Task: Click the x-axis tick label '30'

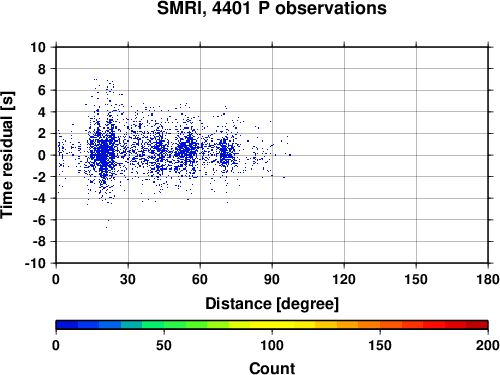Action: click(128, 279)
